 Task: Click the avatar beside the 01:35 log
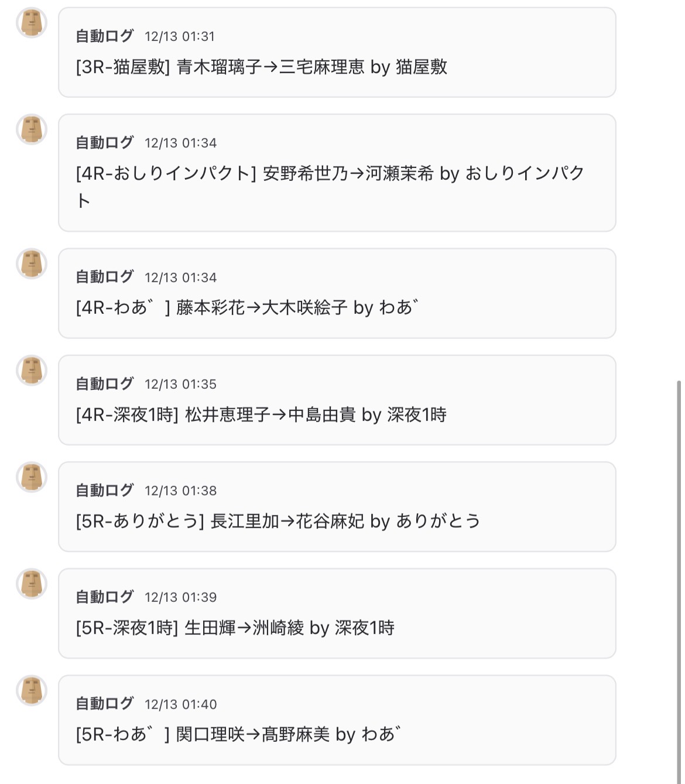pyautogui.click(x=31, y=370)
